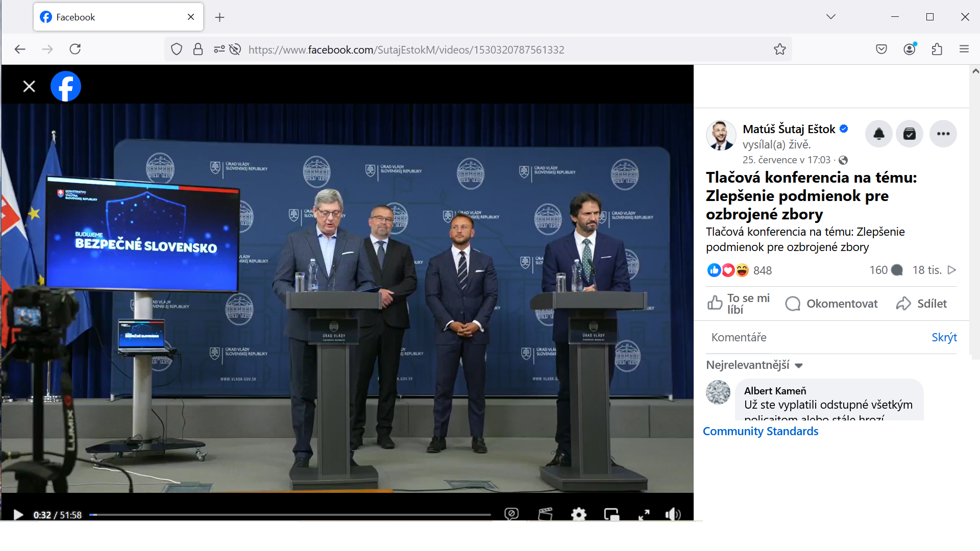Image resolution: width=980 pixels, height=551 pixels.
Task: Click the notification bell icon
Action: coord(878,134)
